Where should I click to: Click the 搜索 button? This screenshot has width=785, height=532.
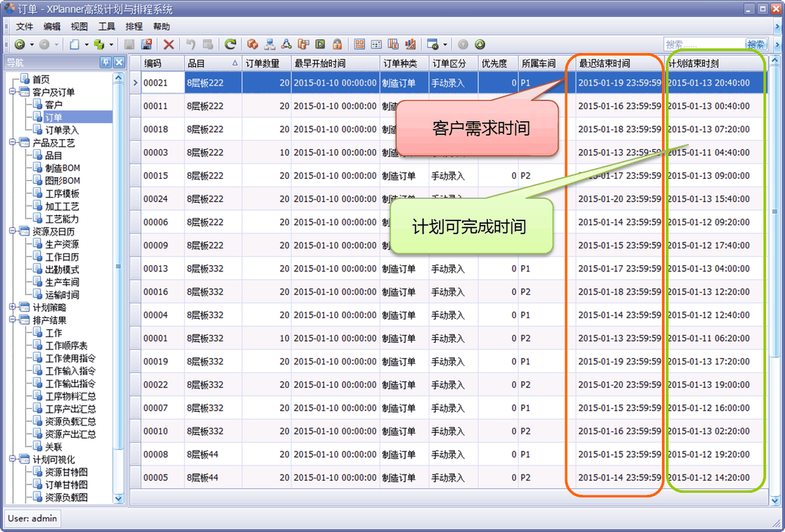tap(756, 44)
